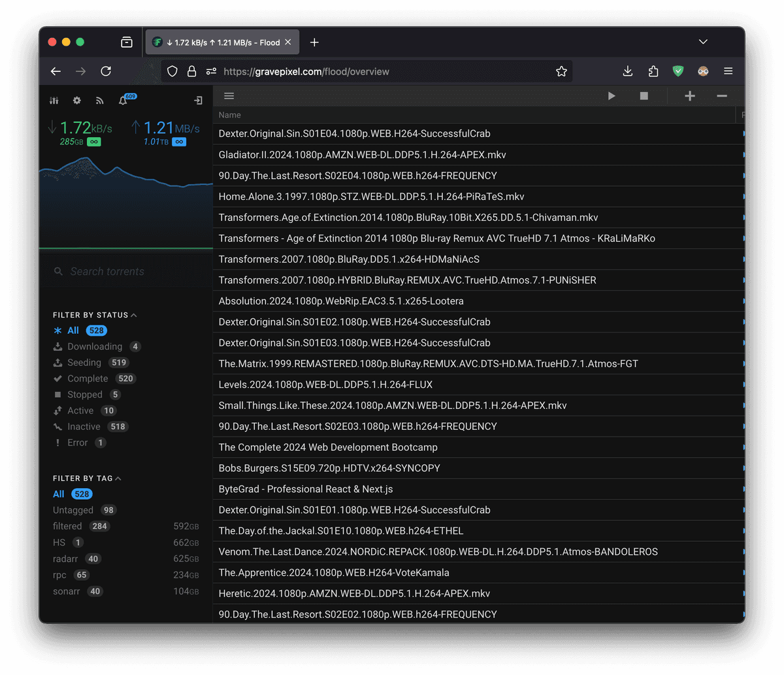Click the padlock site info icon
Viewport: 784px width, 675px height.
[x=192, y=71]
